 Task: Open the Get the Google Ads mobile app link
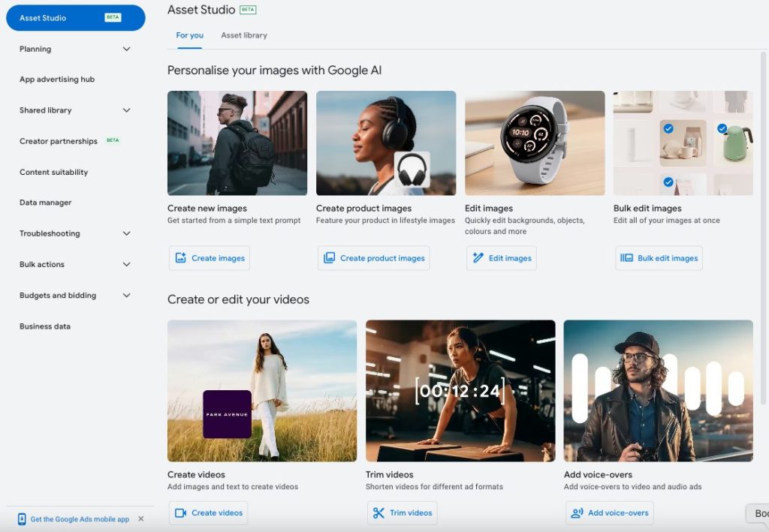[x=80, y=519]
